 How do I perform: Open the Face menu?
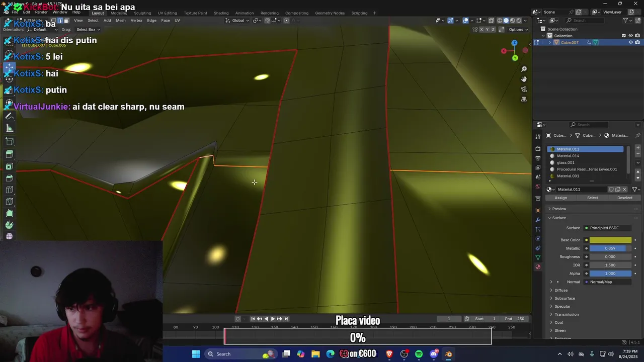point(166,21)
